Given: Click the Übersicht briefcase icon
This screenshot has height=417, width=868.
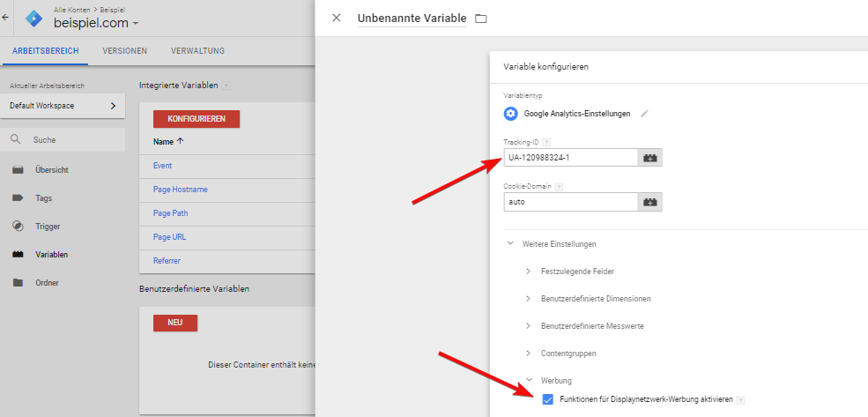Looking at the screenshot, I should (x=18, y=170).
